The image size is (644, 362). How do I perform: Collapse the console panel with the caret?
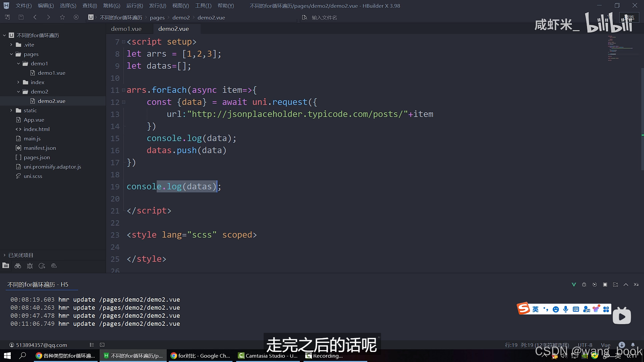pos(626,285)
